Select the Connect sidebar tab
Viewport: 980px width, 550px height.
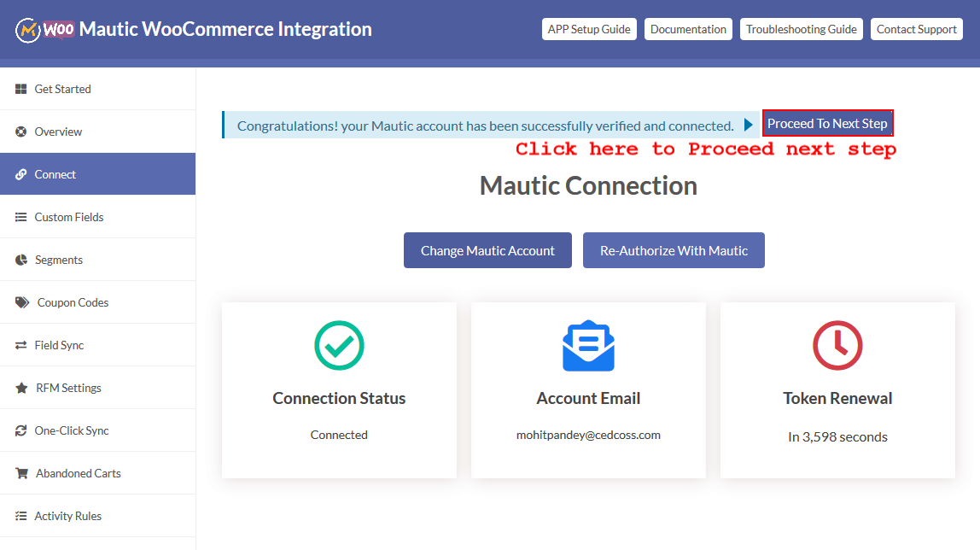[97, 173]
